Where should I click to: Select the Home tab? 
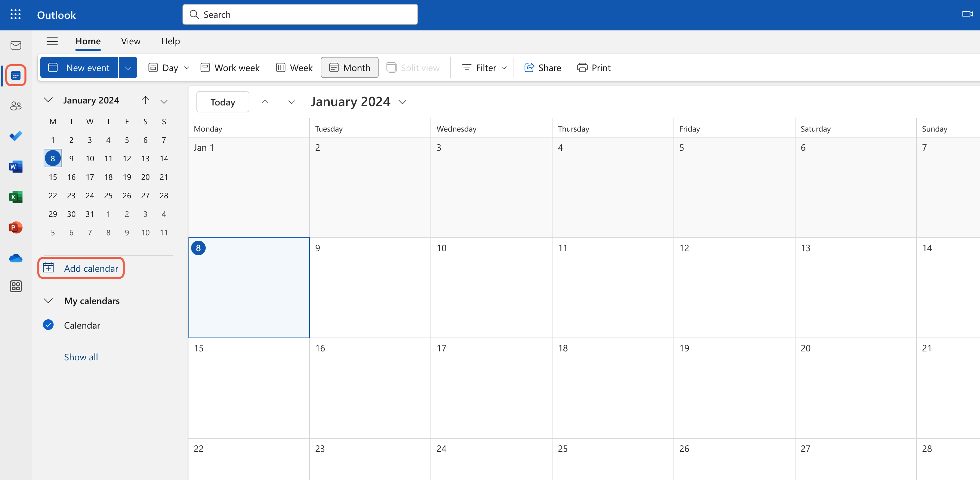[x=88, y=41]
